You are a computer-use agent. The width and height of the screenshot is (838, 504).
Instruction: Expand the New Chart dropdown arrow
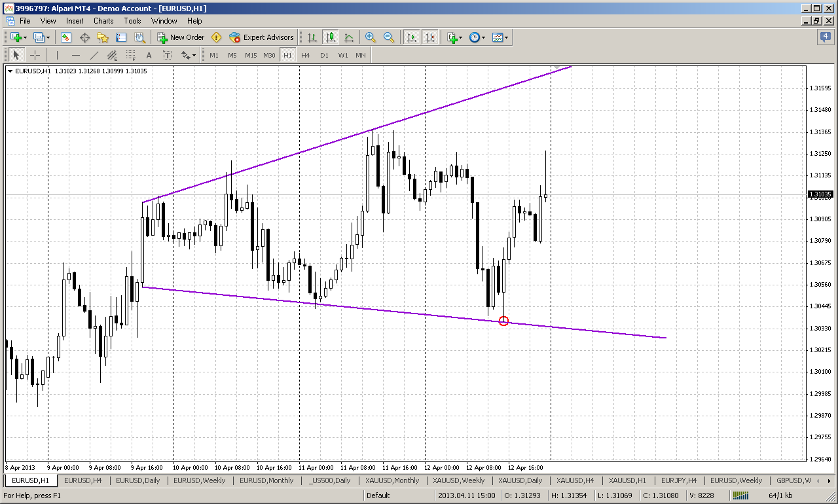pyautogui.click(x=26, y=37)
